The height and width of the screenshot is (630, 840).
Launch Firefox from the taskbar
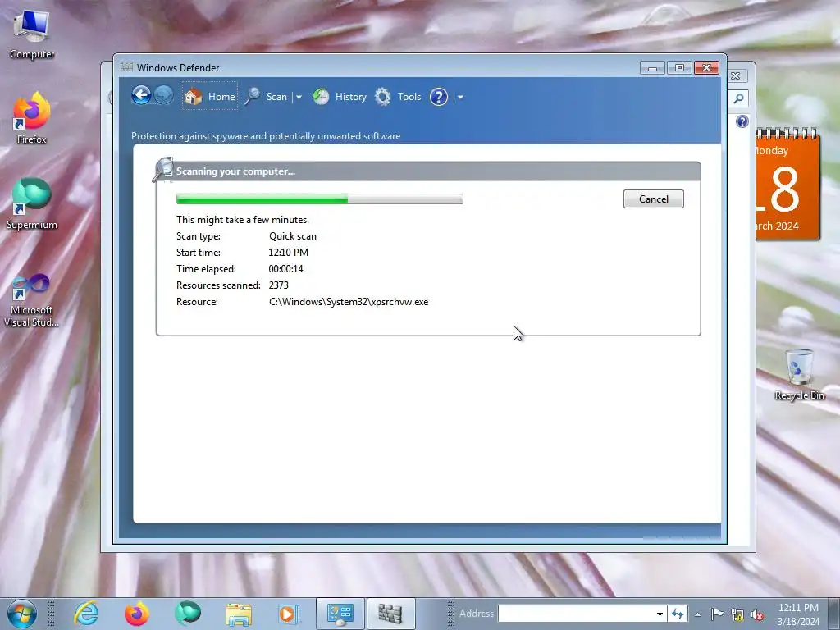pos(137,614)
